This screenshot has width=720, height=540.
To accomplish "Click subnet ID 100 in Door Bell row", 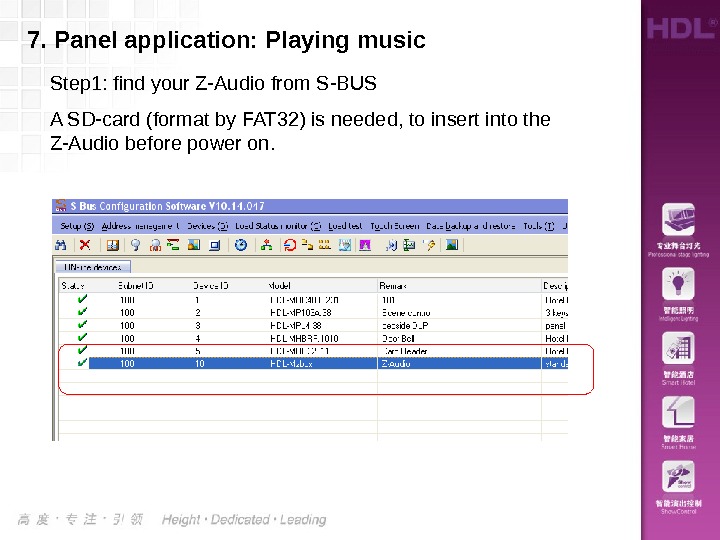I will (127, 338).
